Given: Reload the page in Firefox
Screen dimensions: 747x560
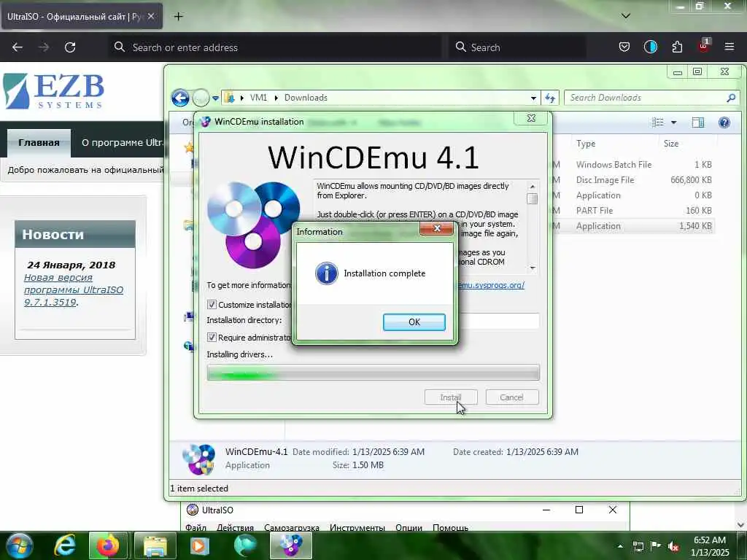Looking at the screenshot, I should tap(70, 47).
